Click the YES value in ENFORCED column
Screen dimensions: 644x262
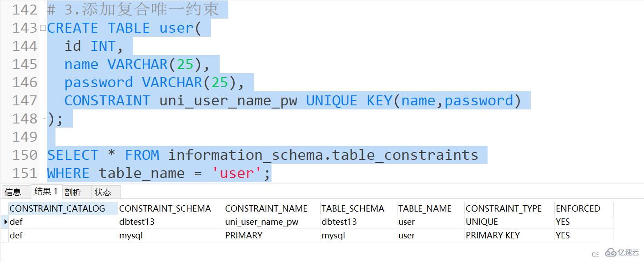click(563, 222)
